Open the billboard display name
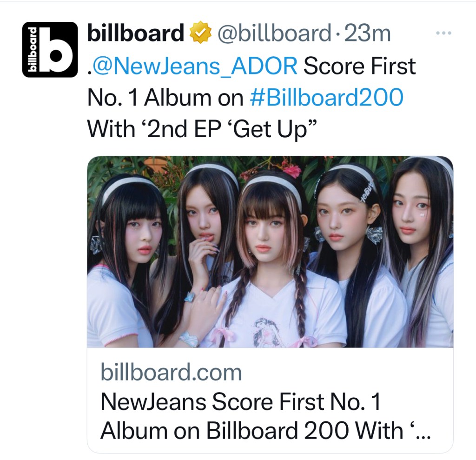Image resolution: width=476 pixels, height=460 pixels. coord(135,33)
